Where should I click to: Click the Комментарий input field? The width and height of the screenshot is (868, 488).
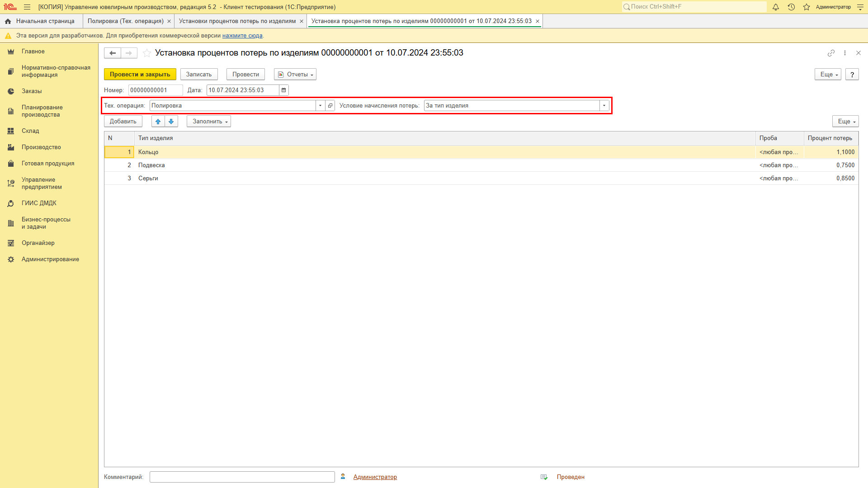pyautogui.click(x=242, y=477)
